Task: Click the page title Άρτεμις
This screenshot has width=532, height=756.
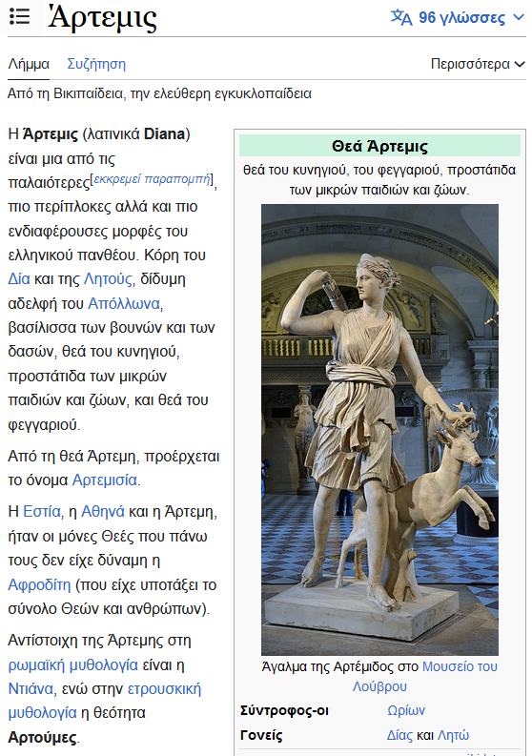Action: 103,18
